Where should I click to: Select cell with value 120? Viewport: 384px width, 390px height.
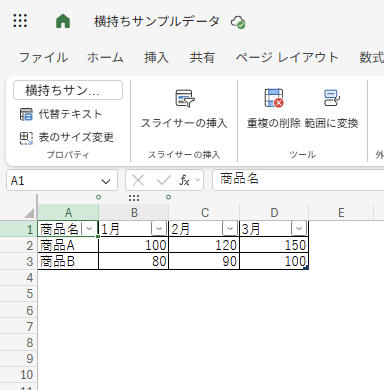204,245
